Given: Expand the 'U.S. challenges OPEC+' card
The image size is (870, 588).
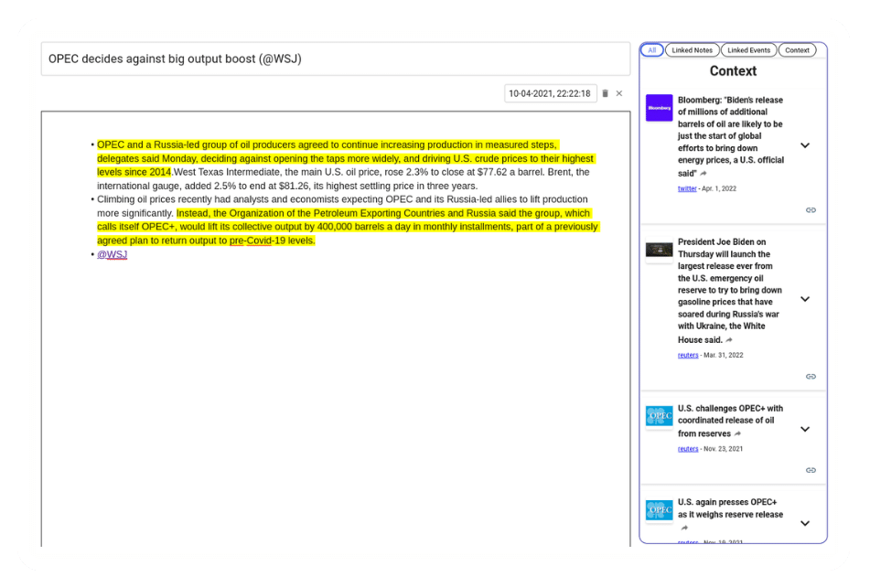Looking at the screenshot, I should 805,429.
